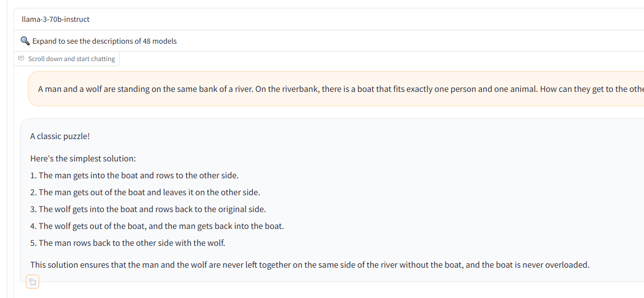Open the llama-3-70b-instruct model dropdown
644x298 pixels.
[x=56, y=19]
